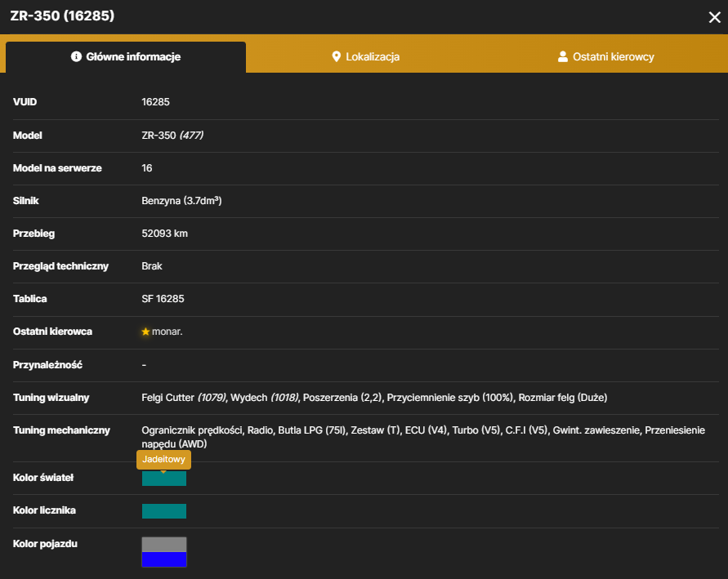Select the VUID value 16285
This screenshot has width=728, height=579.
pos(155,102)
